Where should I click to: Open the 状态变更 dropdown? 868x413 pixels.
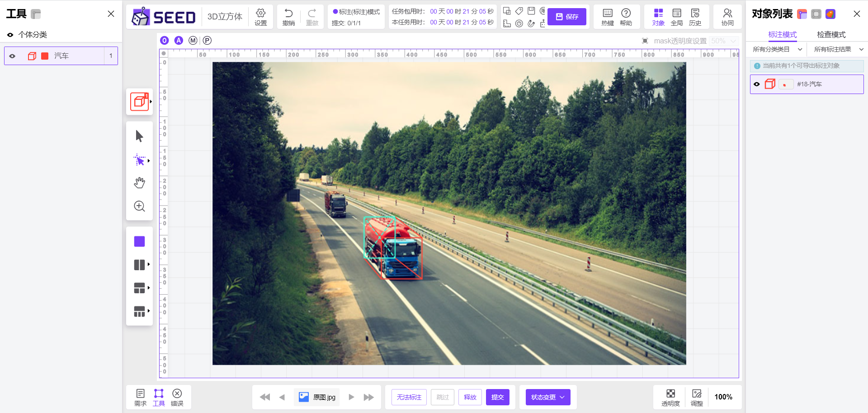click(x=548, y=397)
